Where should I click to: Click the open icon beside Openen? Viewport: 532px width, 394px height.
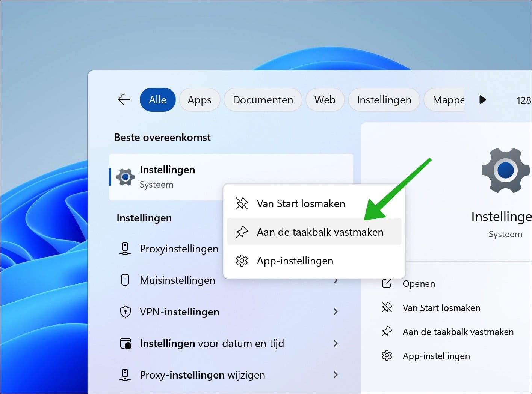pos(386,283)
